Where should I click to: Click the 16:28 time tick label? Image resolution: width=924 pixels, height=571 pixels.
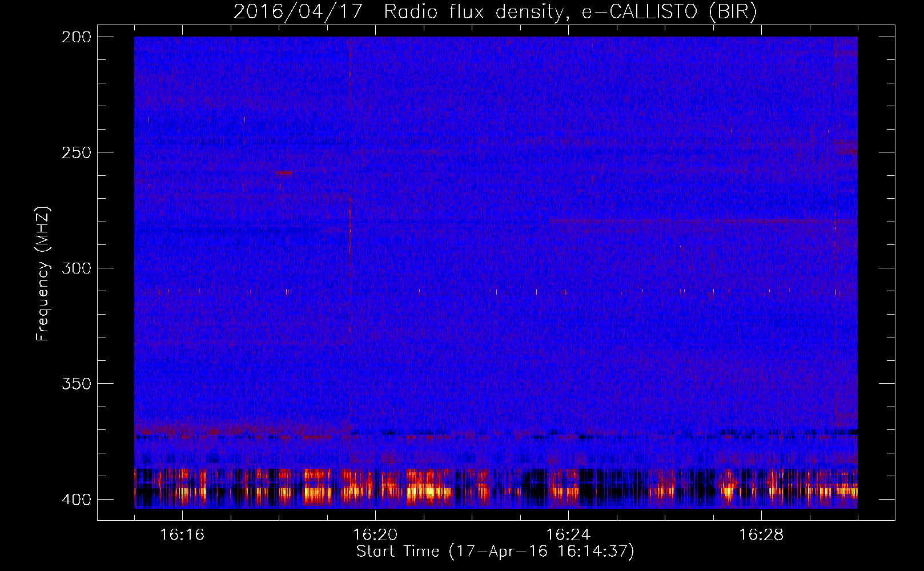(x=761, y=535)
